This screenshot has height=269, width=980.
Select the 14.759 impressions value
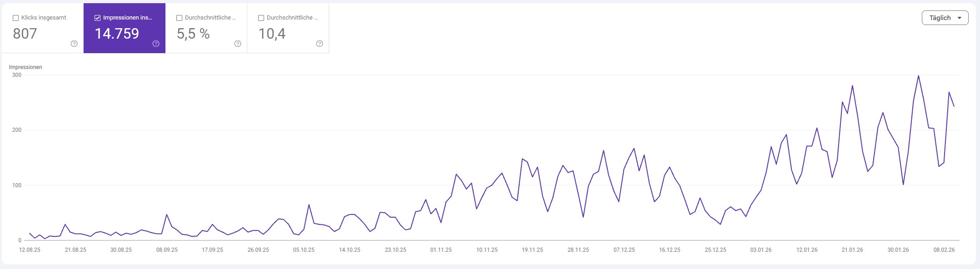coord(117,34)
